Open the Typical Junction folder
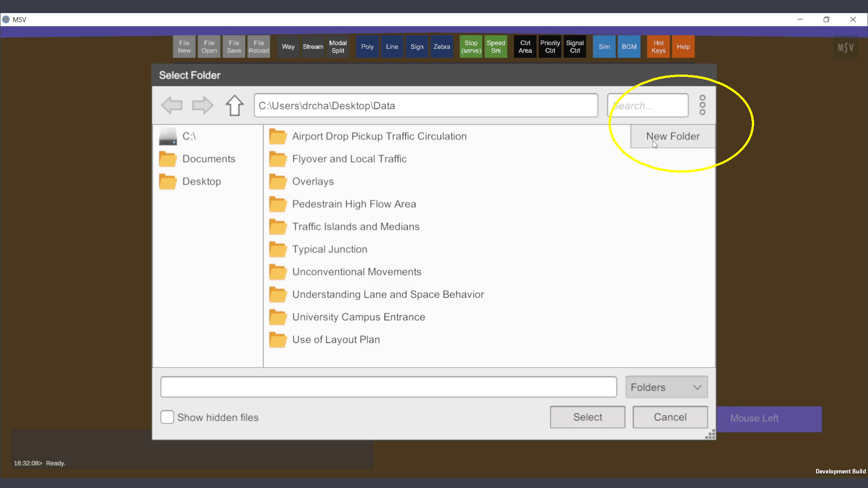The image size is (868, 488). click(x=329, y=249)
